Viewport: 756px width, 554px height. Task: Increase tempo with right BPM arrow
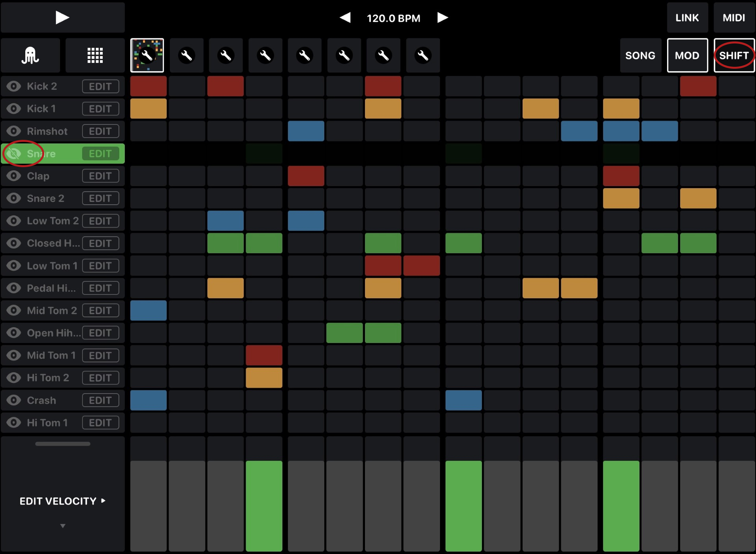pyautogui.click(x=442, y=18)
